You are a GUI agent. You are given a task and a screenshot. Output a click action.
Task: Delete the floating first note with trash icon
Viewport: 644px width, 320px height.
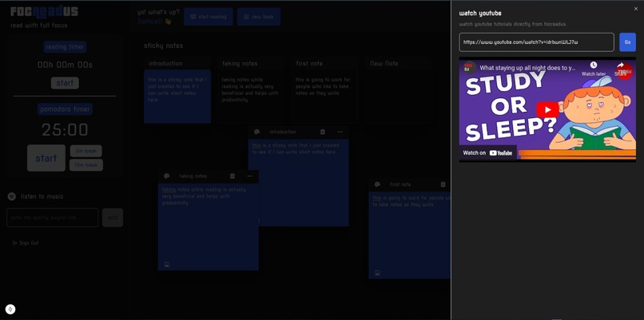click(x=443, y=184)
